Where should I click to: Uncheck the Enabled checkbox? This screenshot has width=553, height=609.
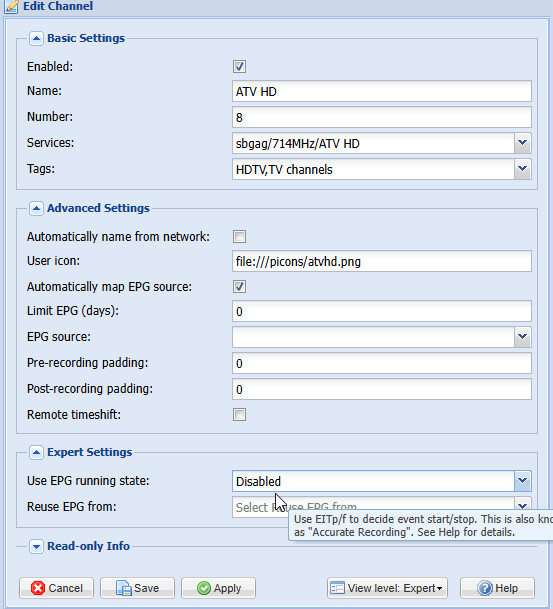coord(239,66)
